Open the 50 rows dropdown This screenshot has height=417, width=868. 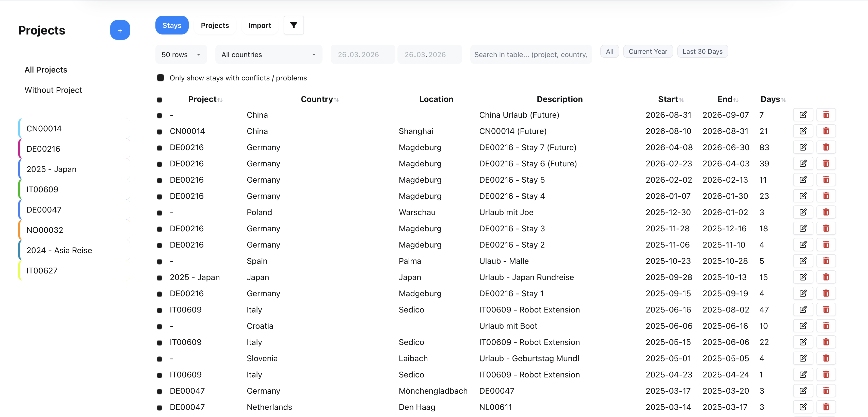(181, 54)
